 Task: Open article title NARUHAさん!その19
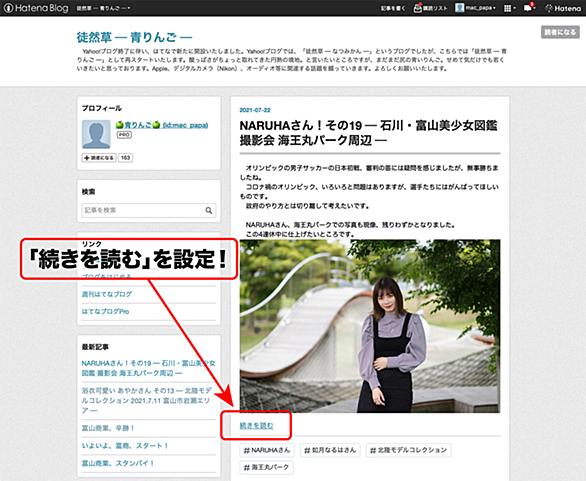click(x=368, y=133)
